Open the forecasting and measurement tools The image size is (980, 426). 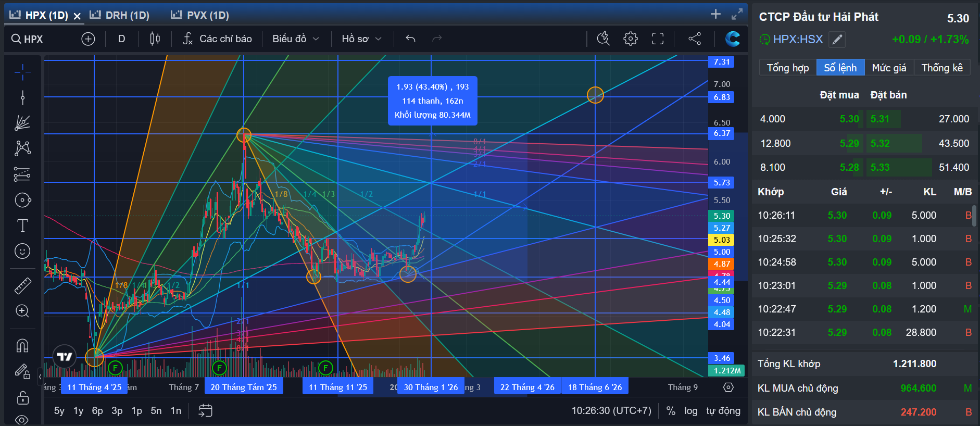[22, 174]
